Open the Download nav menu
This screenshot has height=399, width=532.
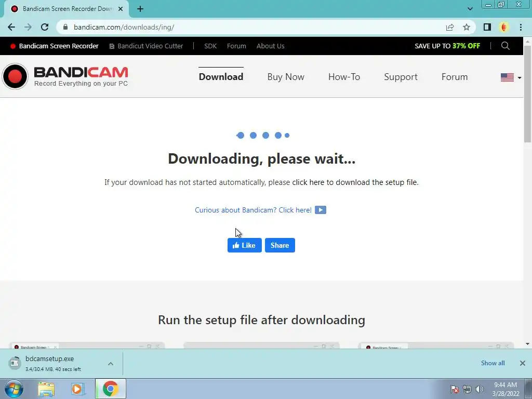pyautogui.click(x=221, y=77)
